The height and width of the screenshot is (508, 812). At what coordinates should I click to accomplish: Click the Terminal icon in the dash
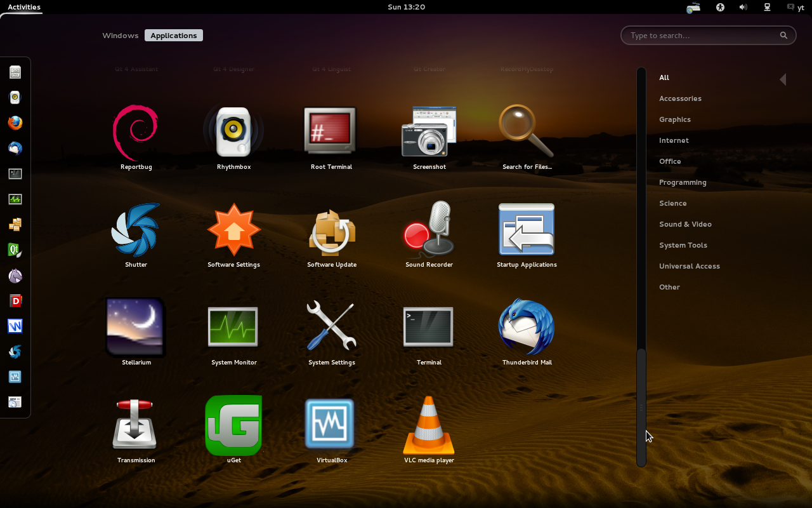[15, 174]
